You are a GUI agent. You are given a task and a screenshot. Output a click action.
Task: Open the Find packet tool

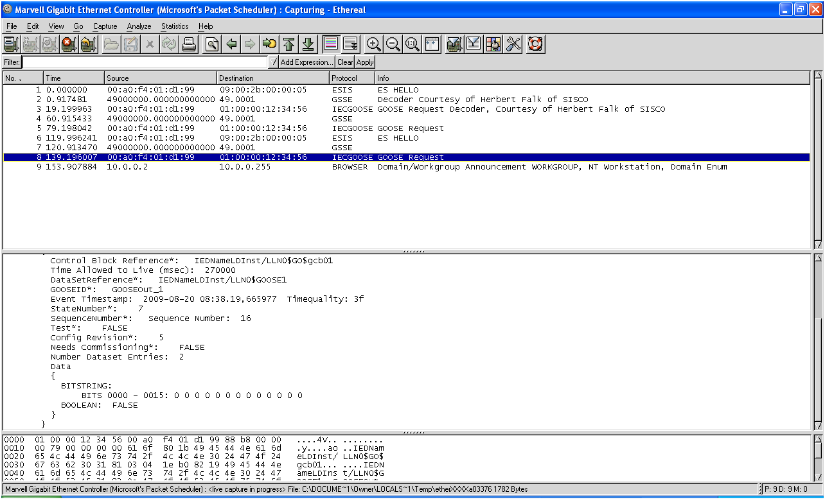click(212, 44)
